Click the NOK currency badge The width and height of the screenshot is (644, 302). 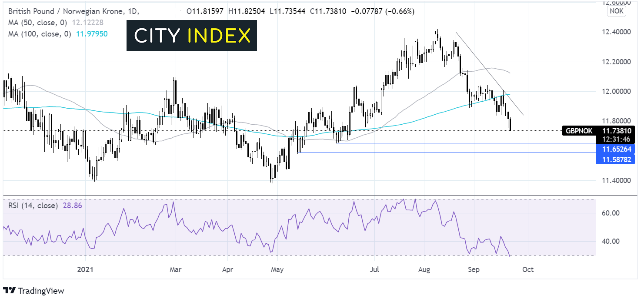(616, 12)
